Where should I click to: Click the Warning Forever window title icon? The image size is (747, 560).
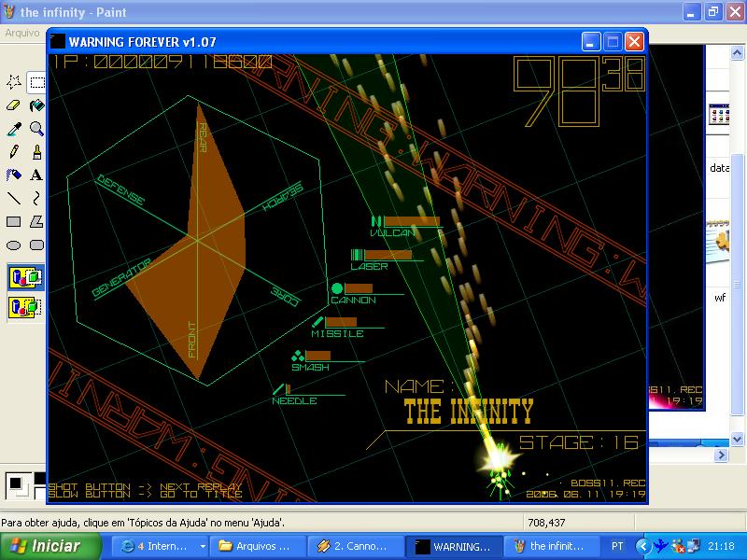tap(58, 41)
